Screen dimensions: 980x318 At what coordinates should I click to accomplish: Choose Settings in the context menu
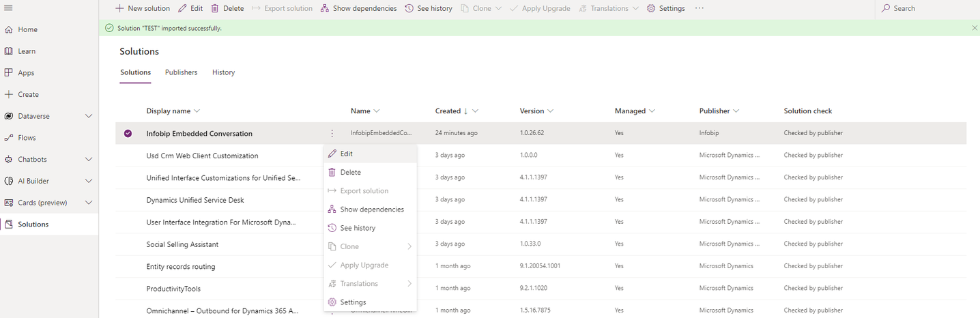coord(370,302)
